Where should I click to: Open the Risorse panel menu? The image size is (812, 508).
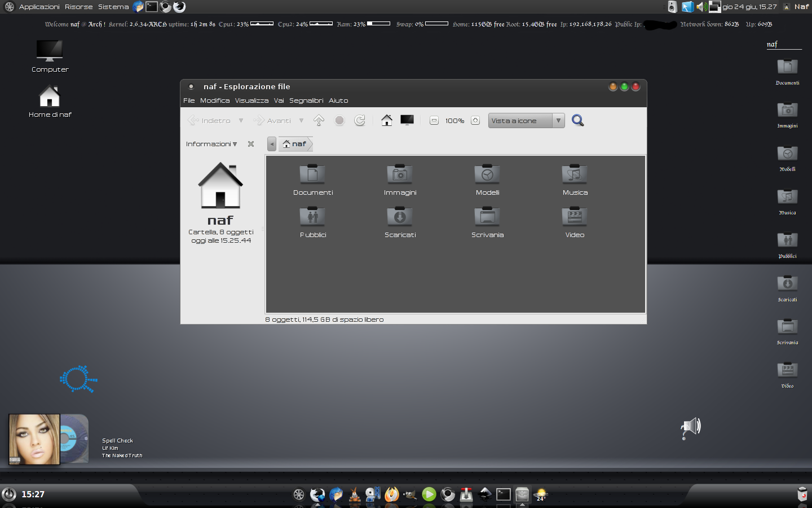[x=78, y=7]
